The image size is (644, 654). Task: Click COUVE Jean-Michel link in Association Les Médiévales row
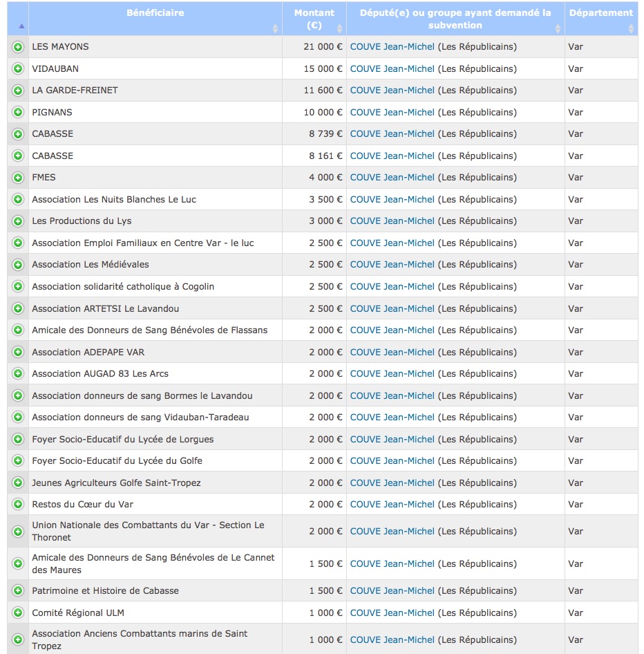[x=392, y=265]
